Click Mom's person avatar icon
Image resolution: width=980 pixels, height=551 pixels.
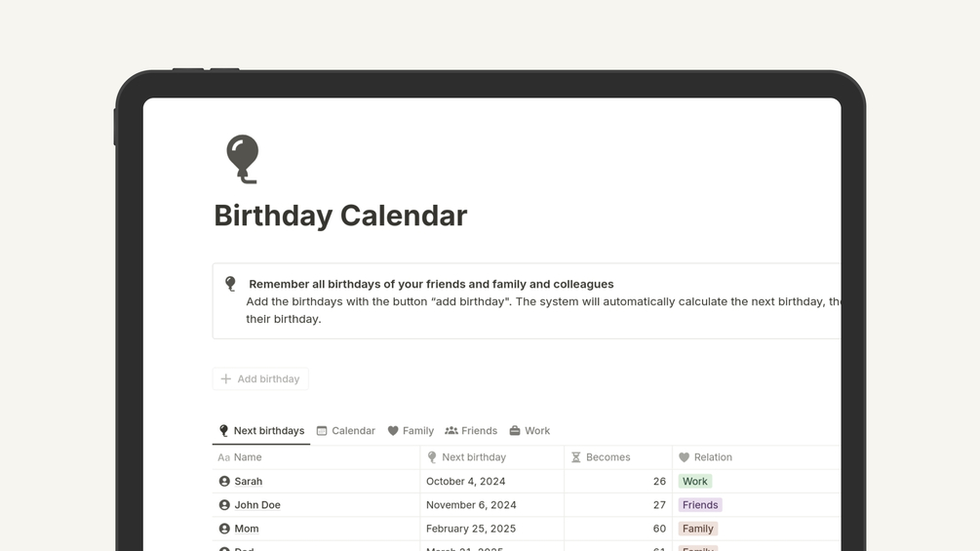[224, 529]
